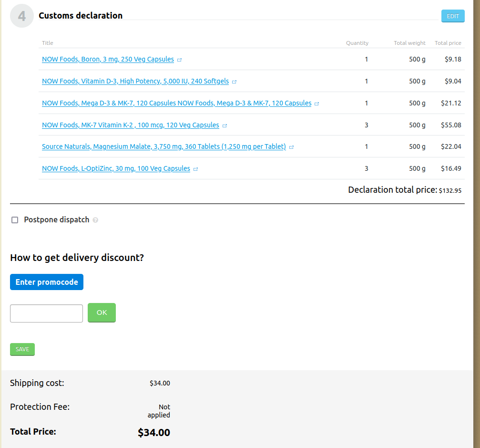Tick the Postpone dispatch checkbox
Image resolution: width=480 pixels, height=448 pixels.
point(15,220)
